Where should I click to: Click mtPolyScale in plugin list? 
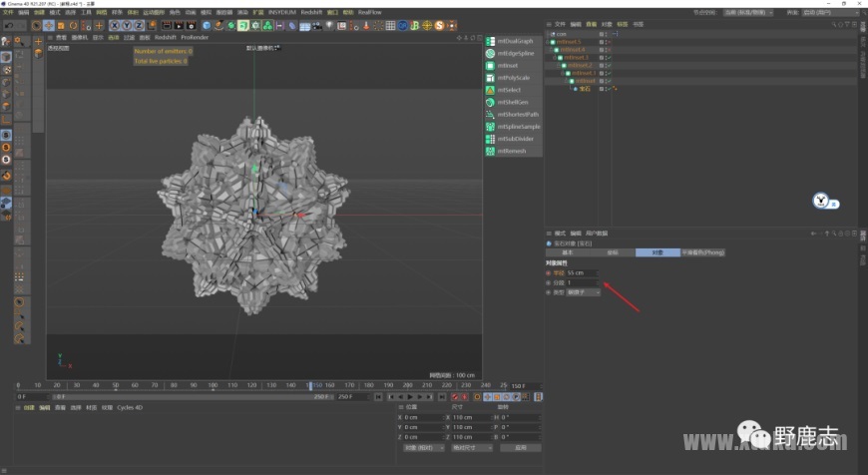click(513, 78)
